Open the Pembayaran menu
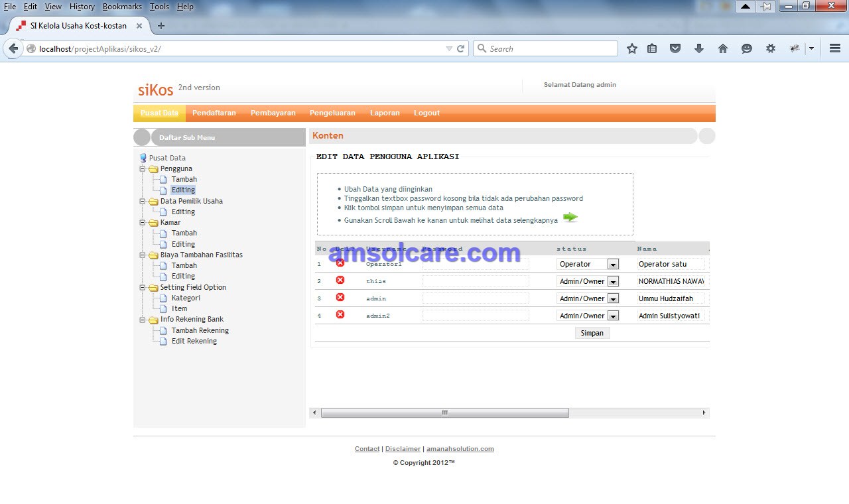This screenshot has width=849, height=504. point(273,113)
